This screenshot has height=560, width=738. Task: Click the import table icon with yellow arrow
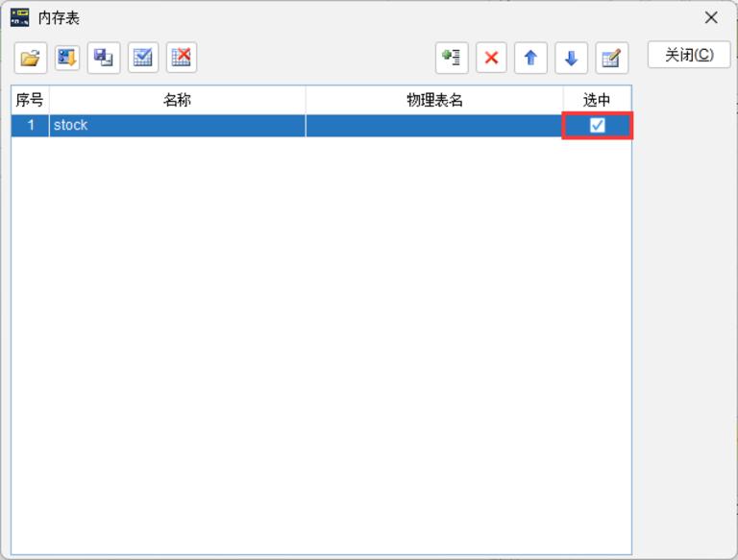pos(67,58)
